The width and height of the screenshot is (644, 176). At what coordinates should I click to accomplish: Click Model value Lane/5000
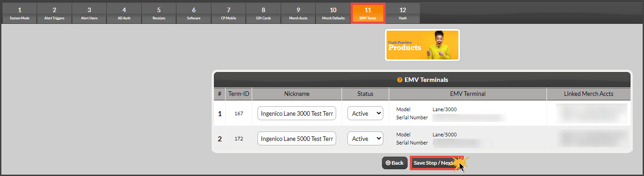[444, 135]
